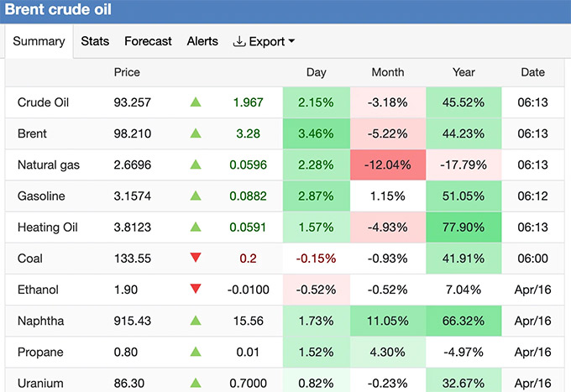The width and height of the screenshot is (571, 392).
Task: Sort table by Year column header
Action: coord(464,72)
